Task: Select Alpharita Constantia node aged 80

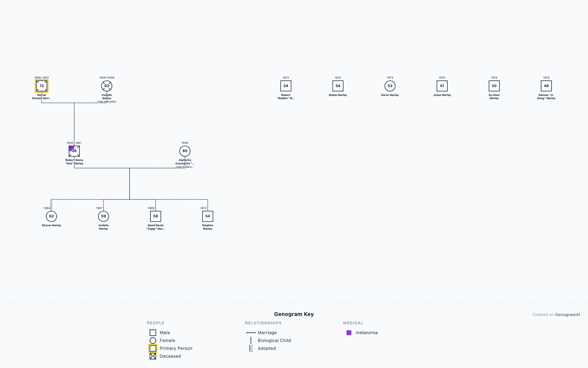Action: (x=185, y=151)
